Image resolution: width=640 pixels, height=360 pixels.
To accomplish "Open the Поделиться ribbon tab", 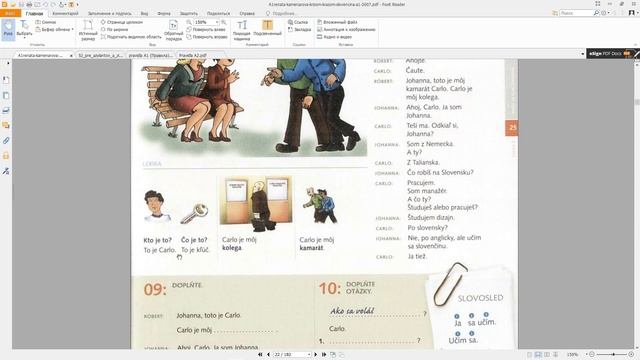I will tap(218, 13).
